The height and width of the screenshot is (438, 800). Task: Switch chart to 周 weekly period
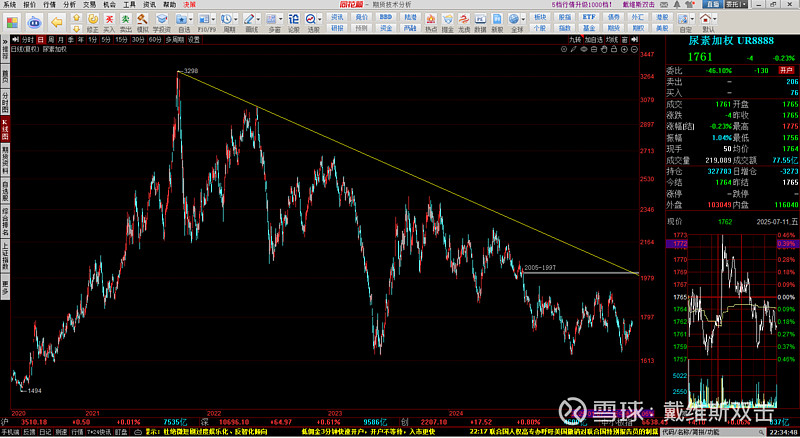51,40
